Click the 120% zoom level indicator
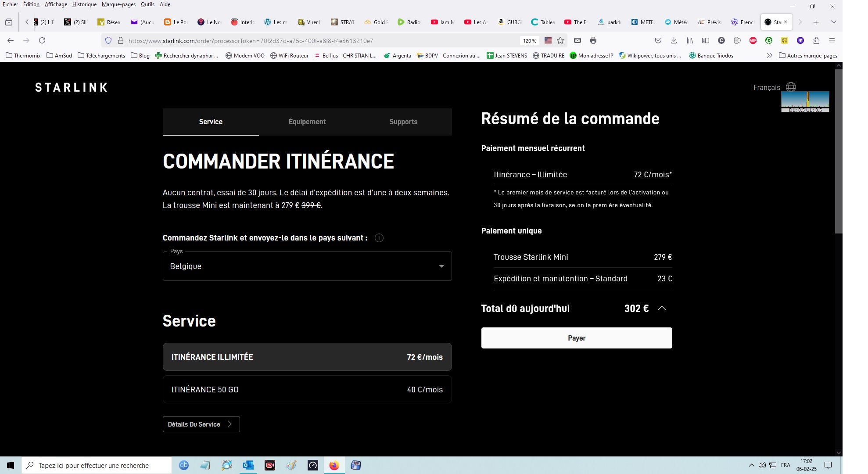868x474 pixels. 529,40
